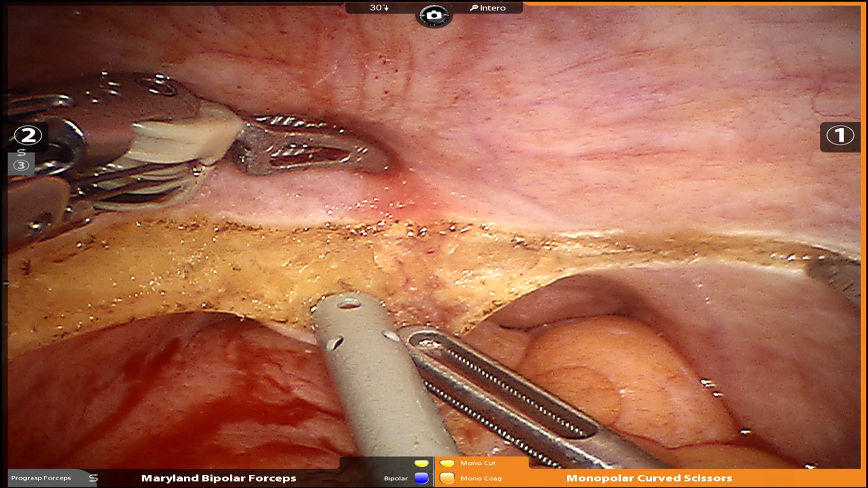868x488 pixels.
Task: Click the yellow swatch above the Bipolar swatch
Action: [421, 463]
